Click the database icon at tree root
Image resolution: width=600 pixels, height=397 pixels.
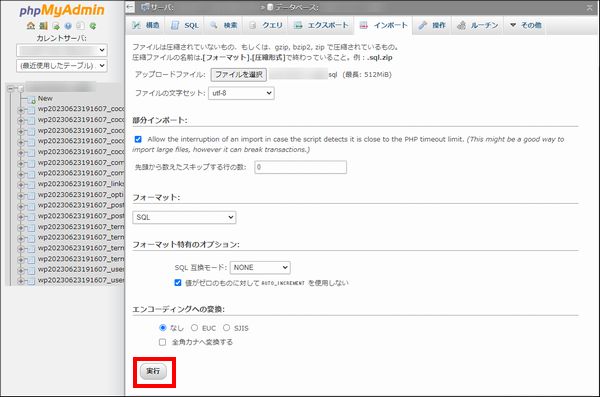point(21,88)
